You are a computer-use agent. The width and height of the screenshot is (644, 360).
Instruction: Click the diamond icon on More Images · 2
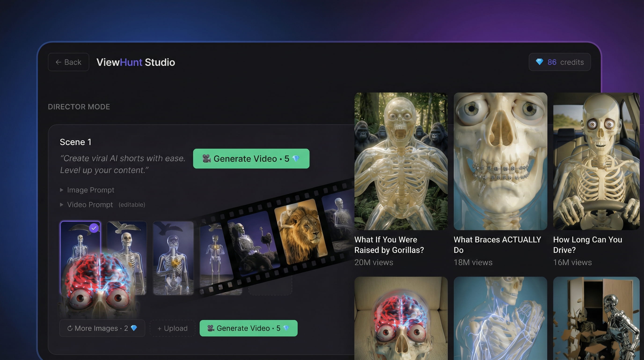point(134,328)
